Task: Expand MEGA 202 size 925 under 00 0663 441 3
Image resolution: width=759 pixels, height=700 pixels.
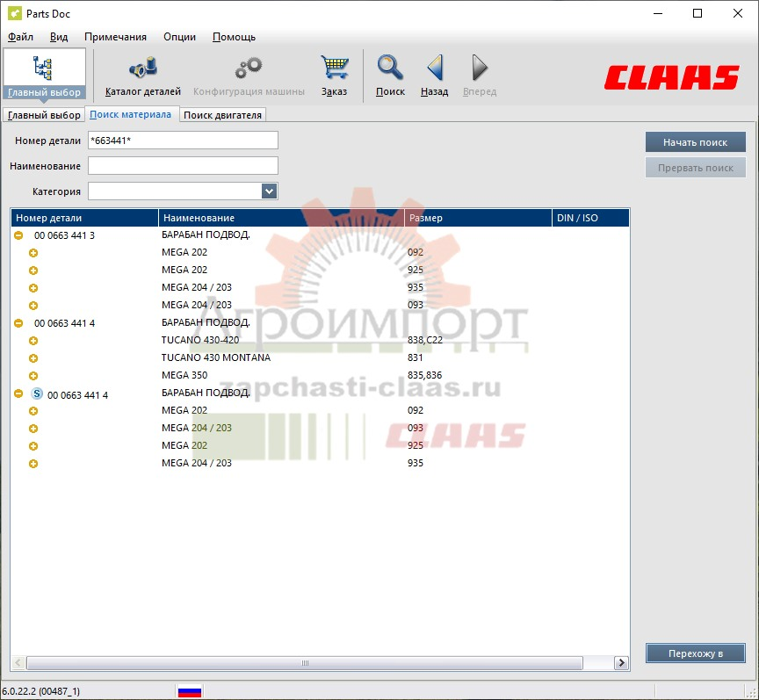Action: point(33,271)
